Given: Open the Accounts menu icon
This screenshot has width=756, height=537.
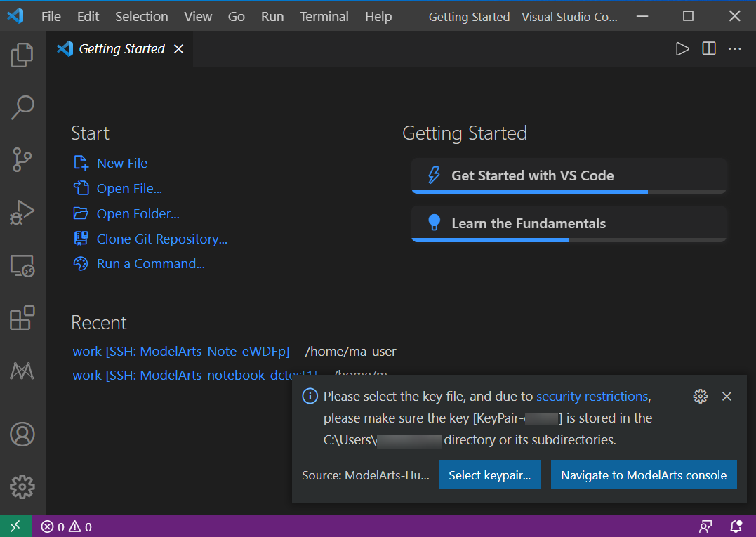Looking at the screenshot, I should coord(22,434).
